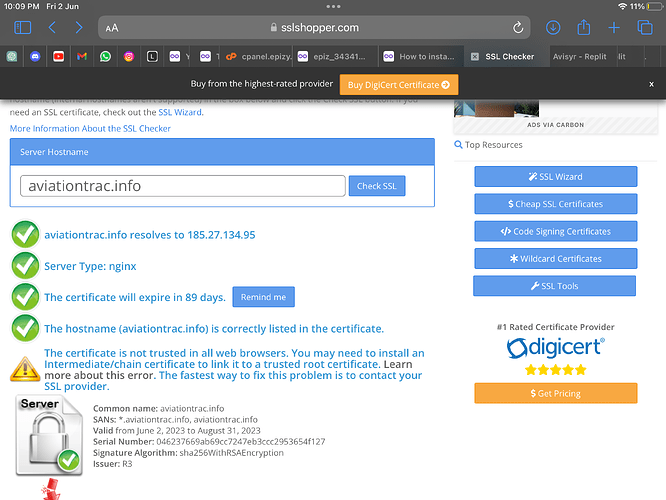Click the Check SSL button

click(x=377, y=186)
